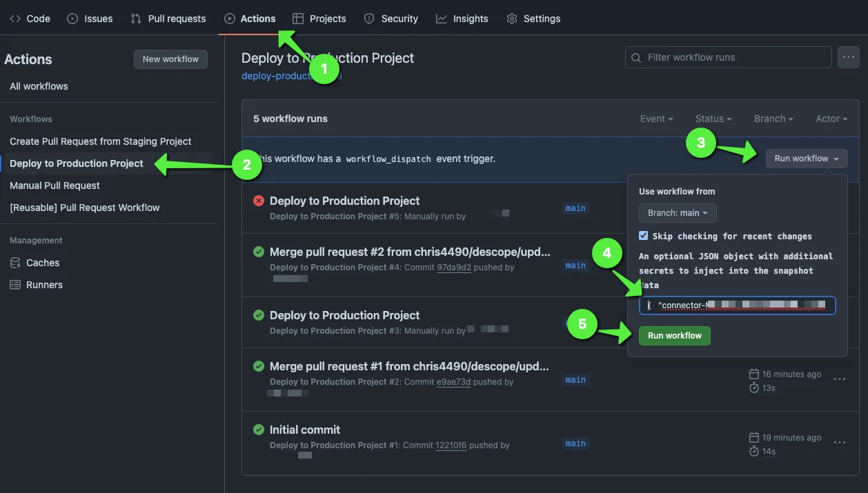Click the Security shield icon

point(367,19)
